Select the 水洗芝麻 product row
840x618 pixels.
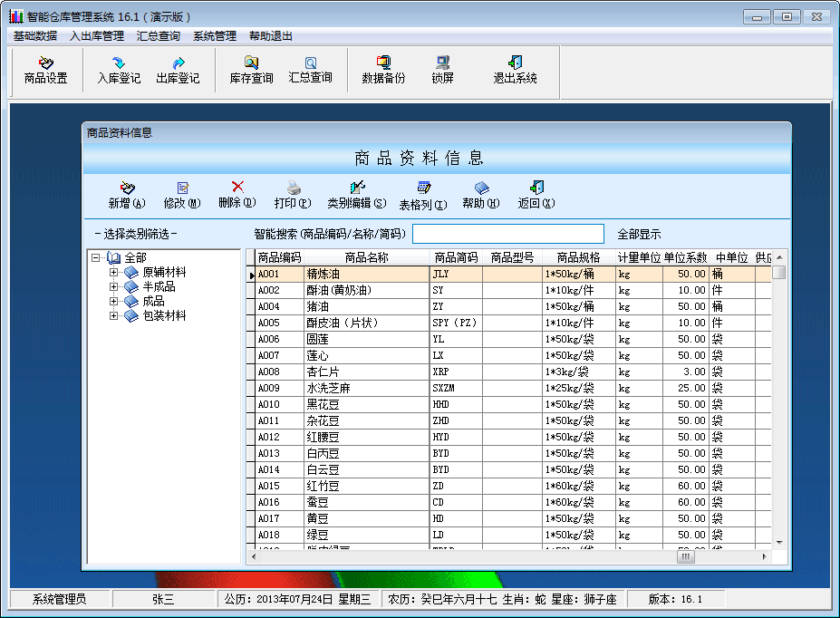coord(509,388)
